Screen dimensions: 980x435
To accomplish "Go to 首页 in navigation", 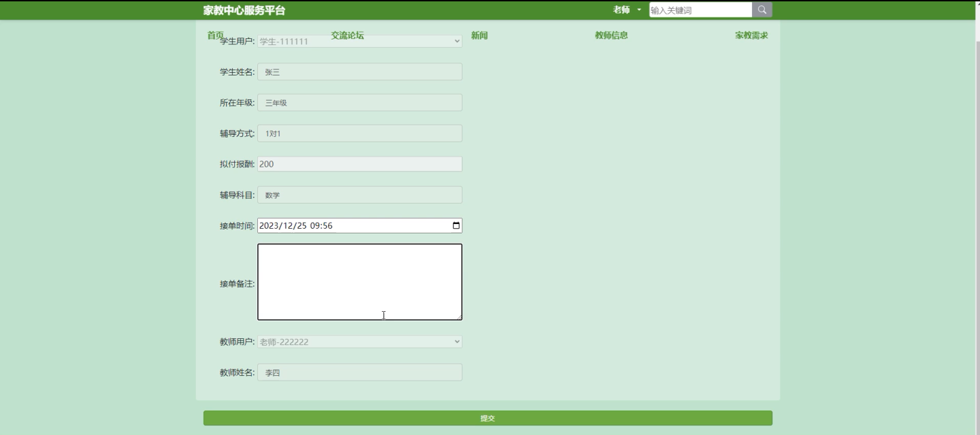I will point(215,35).
